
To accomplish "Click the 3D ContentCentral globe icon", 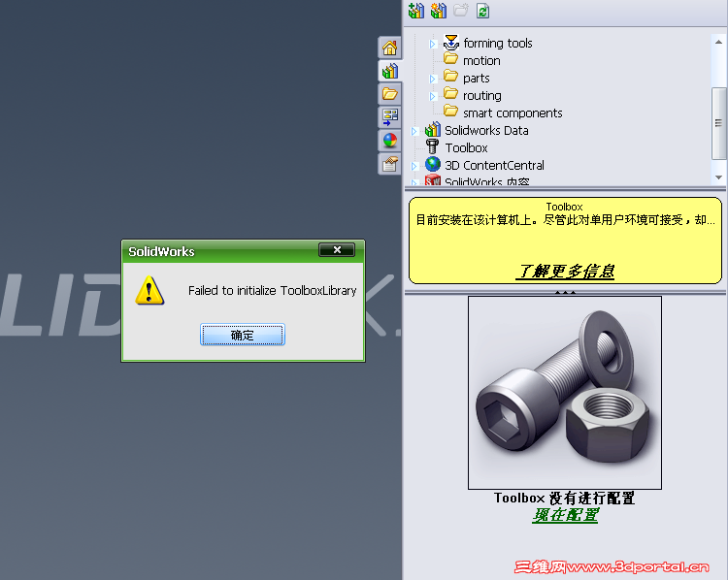I will [x=433, y=164].
